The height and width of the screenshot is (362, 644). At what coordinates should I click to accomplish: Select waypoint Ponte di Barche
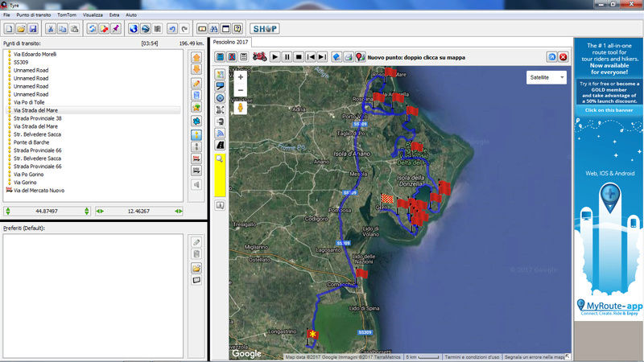pos(31,142)
